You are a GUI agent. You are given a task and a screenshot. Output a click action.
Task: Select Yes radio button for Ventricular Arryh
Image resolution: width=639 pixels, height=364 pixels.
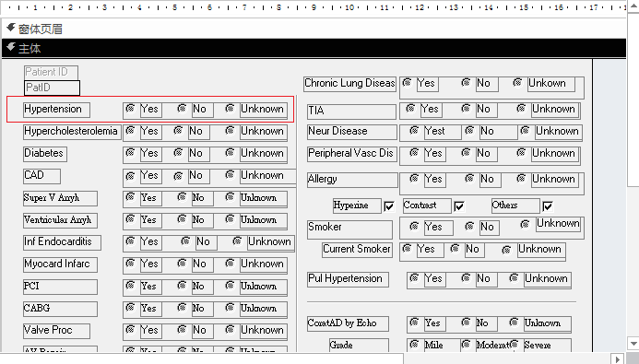[x=130, y=219]
